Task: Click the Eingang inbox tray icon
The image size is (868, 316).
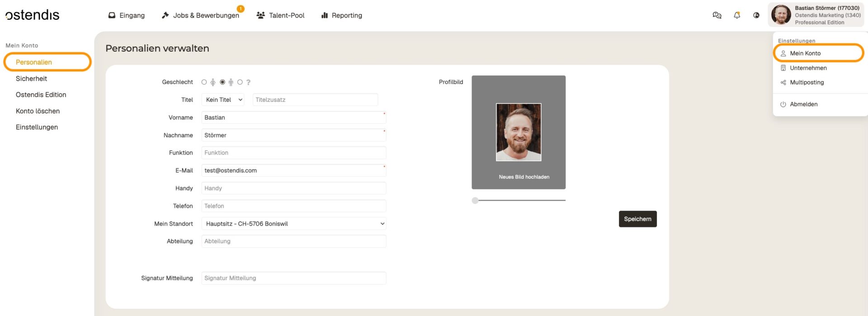Action: 112,15
